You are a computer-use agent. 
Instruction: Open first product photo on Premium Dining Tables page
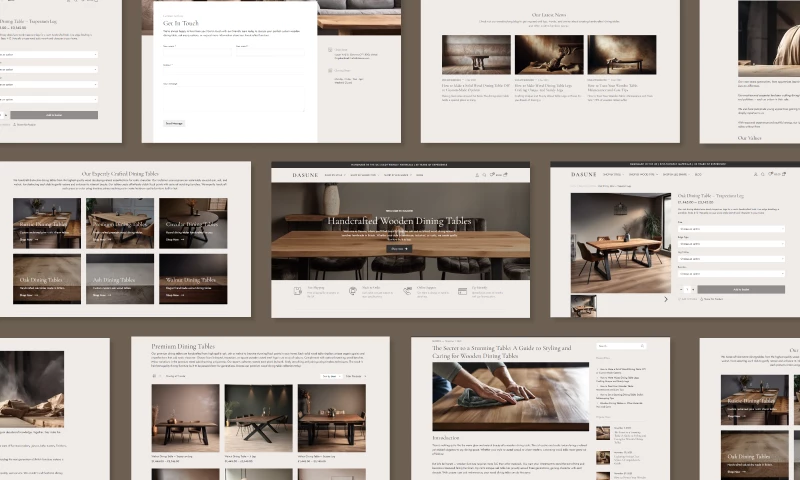pos(185,418)
